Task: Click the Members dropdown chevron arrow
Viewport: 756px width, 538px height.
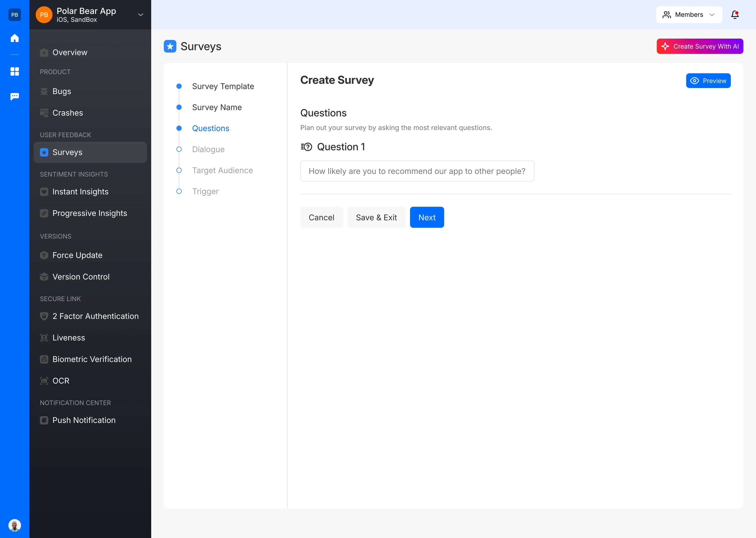Action: click(712, 14)
